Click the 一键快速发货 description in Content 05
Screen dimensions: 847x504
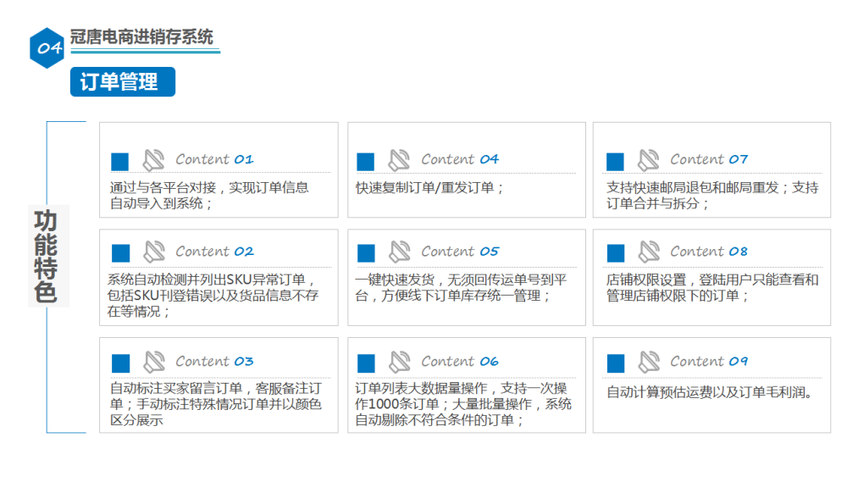[461, 288]
